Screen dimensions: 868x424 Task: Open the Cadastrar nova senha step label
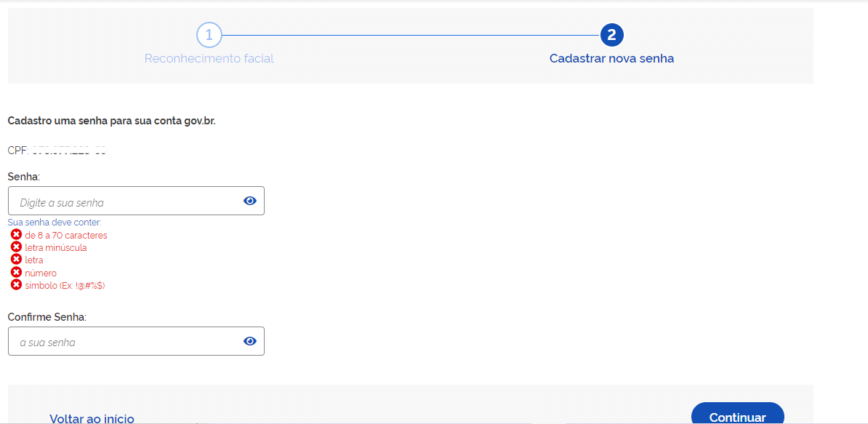[611, 58]
